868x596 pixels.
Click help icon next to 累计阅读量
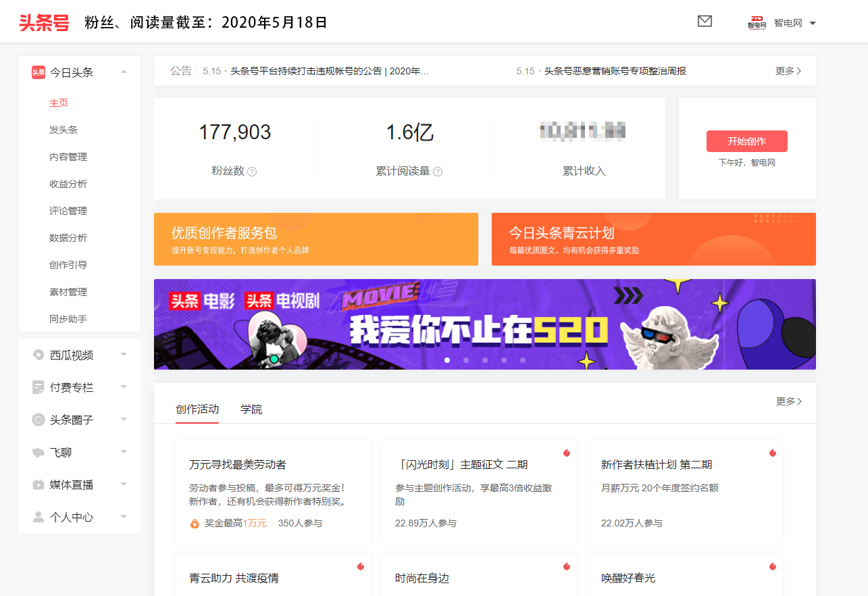[x=438, y=172]
